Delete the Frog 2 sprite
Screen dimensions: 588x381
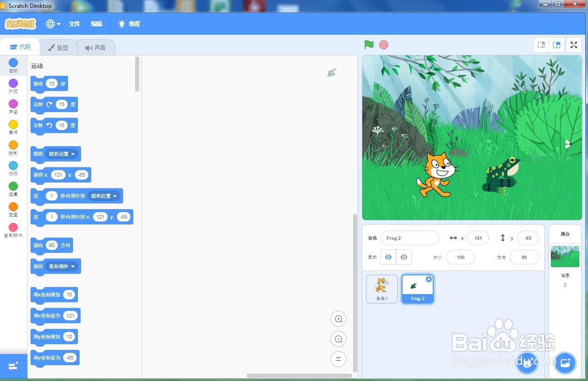tap(429, 279)
